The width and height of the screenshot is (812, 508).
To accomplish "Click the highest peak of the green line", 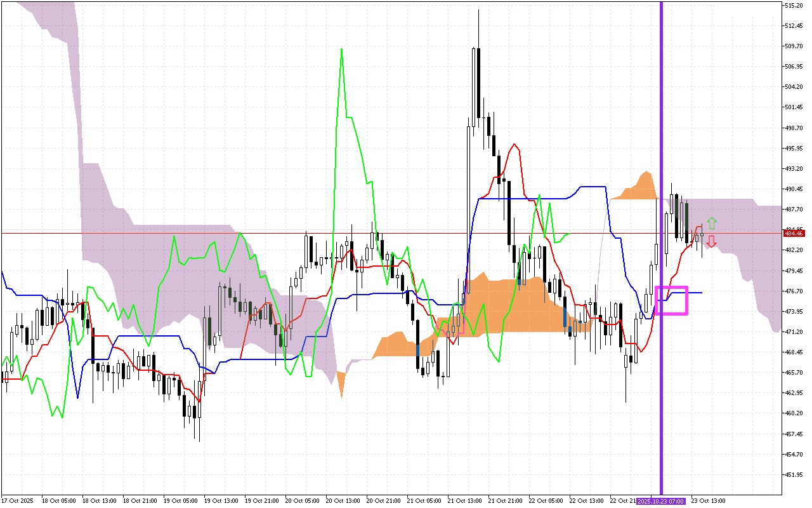I will coord(342,49).
